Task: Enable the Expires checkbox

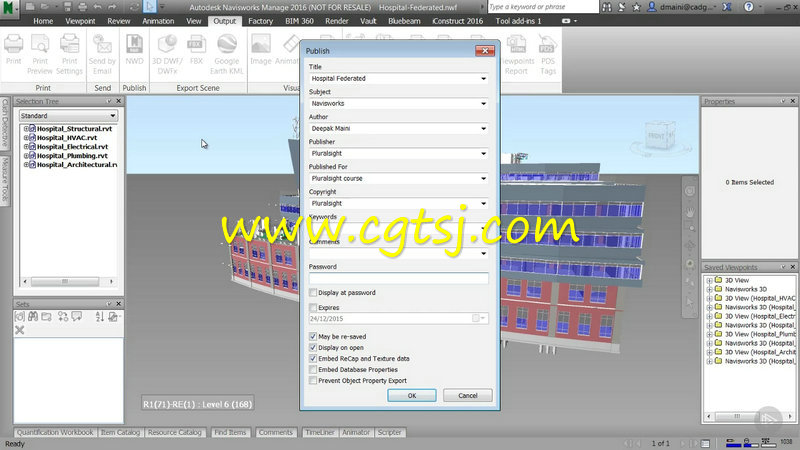Action: point(313,307)
